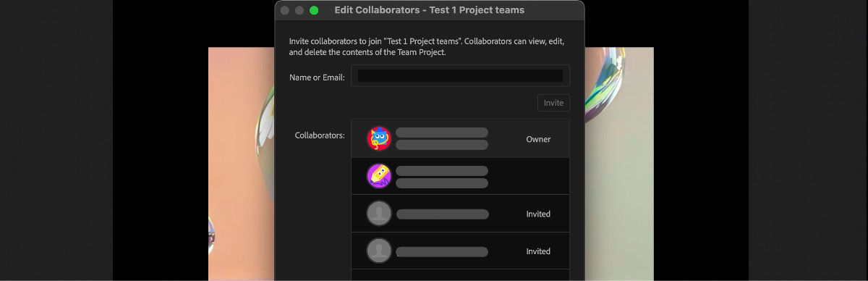868x281 pixels.
Task: Click the close button of the dialog
Action: pyautogui.click(x=285, y=10)
